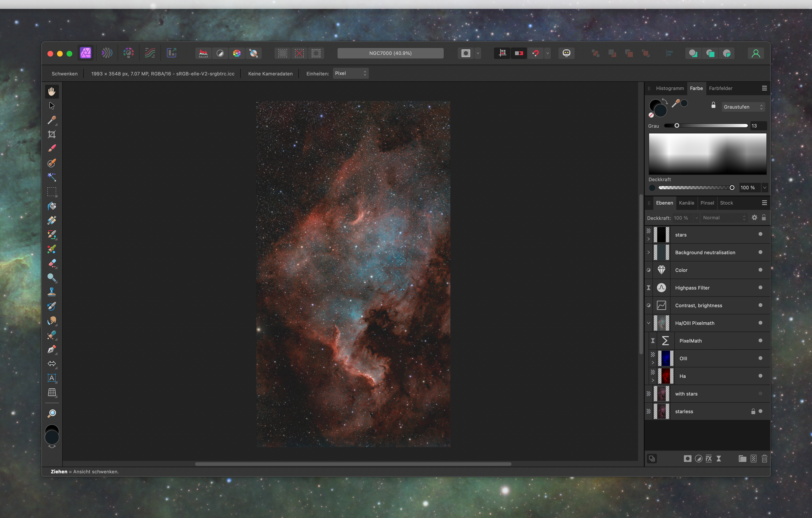Create a new group folder
The image size is (812, 518).
pyautogui.click(x=742, y=459)
